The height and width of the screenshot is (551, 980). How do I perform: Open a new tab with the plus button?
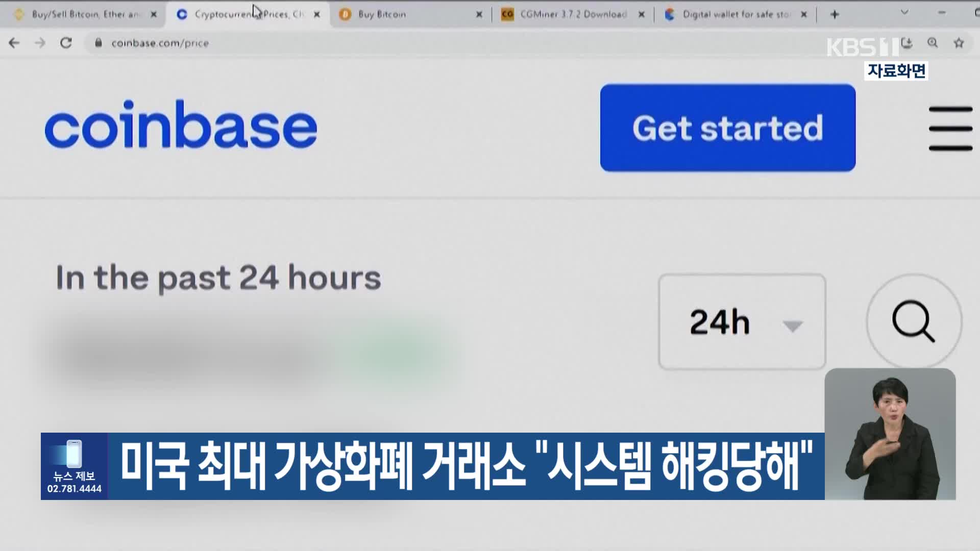(x=835, y=14)
